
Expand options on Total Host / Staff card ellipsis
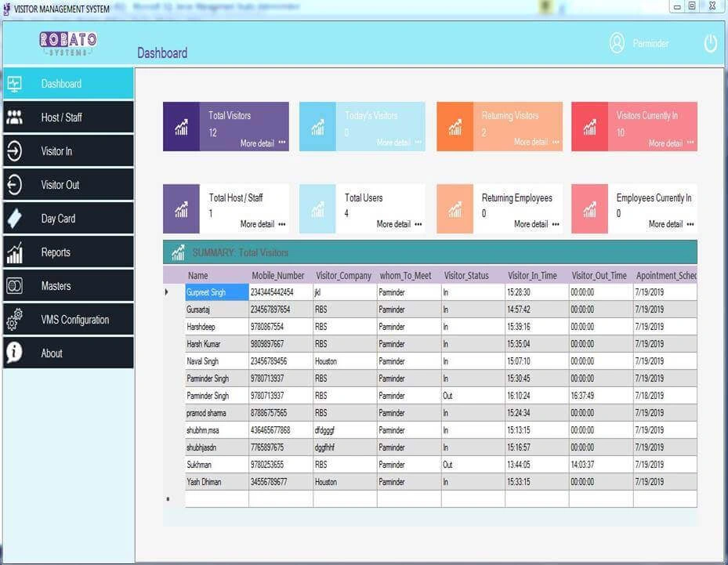281,225
